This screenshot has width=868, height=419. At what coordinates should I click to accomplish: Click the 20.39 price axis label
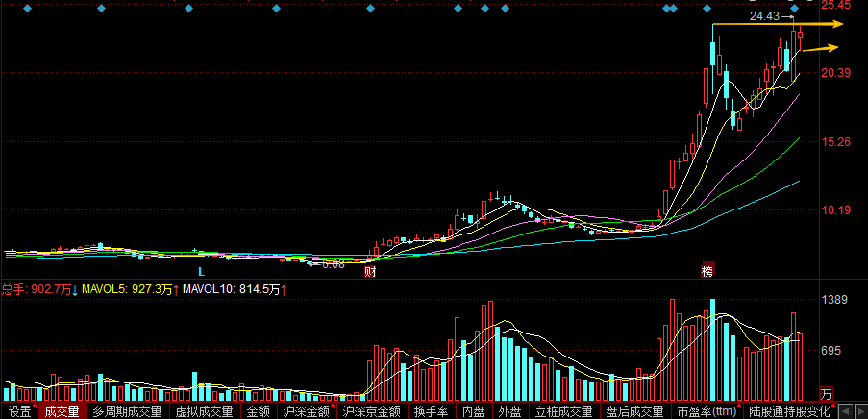tap(836, 73)
